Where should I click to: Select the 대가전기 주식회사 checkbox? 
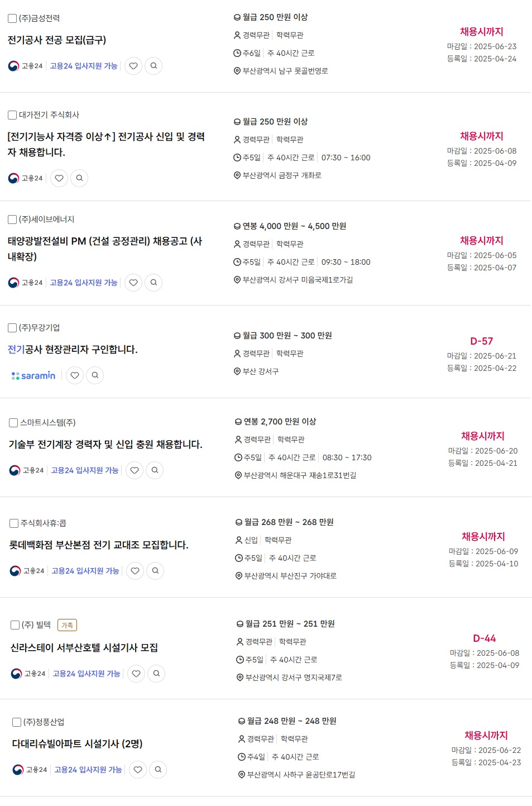point(12,115)
